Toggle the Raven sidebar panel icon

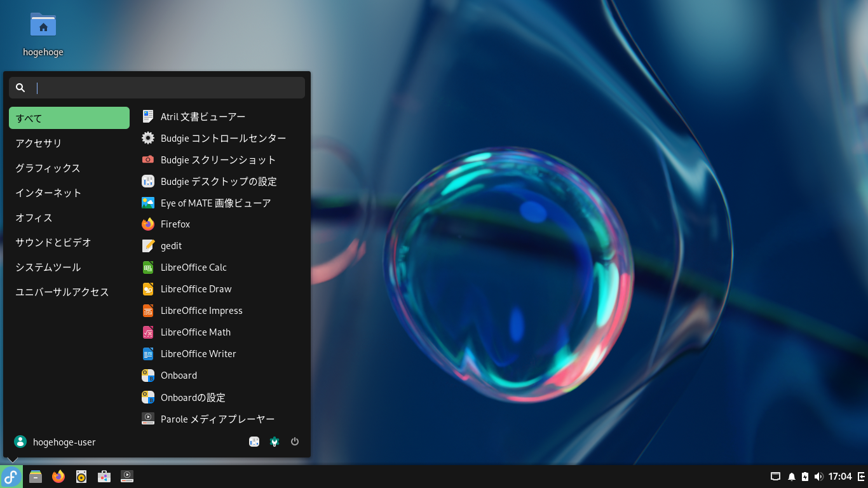tap(861, 477)
